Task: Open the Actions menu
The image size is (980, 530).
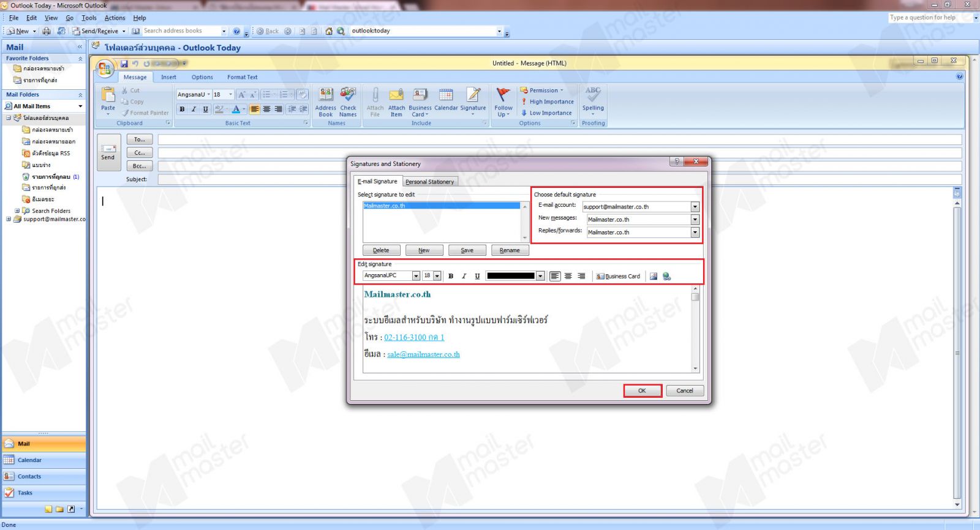Action: (x=115, y=18)
